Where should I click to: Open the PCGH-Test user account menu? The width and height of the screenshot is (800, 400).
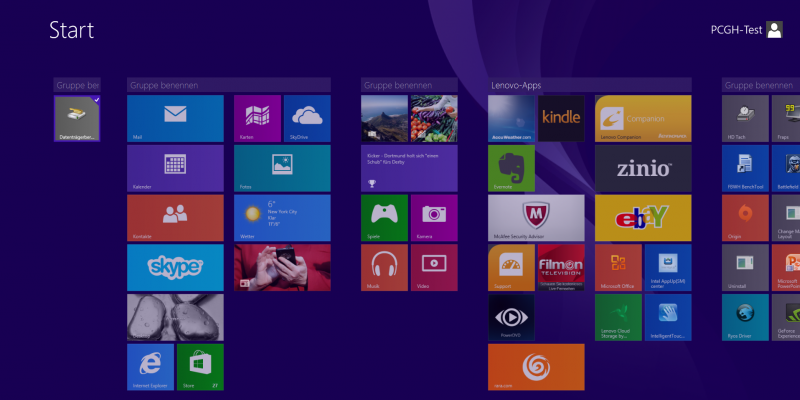(x=747, y=30)
